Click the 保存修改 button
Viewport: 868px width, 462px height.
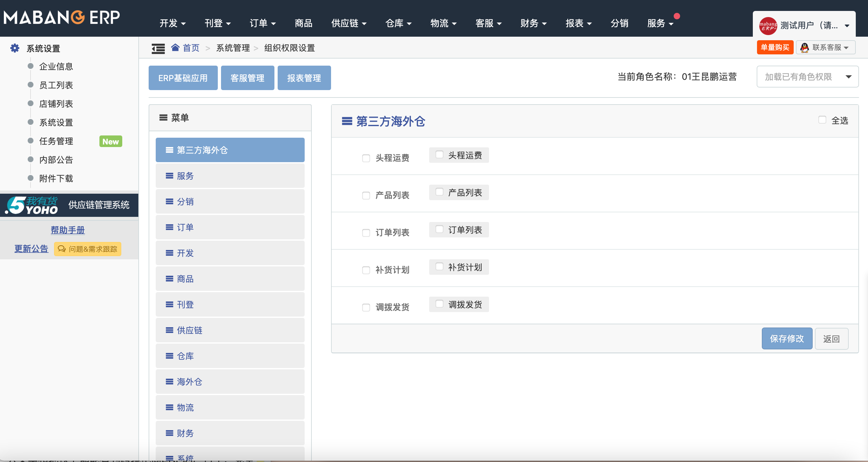tap(787, 338)
